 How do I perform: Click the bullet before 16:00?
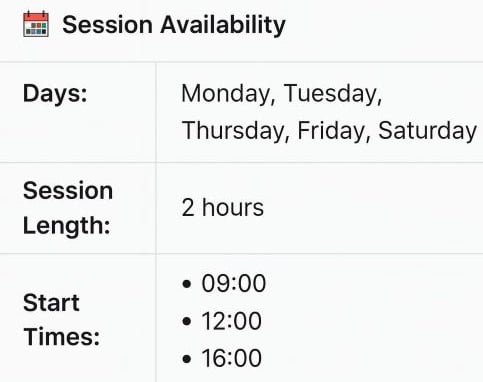187,359
